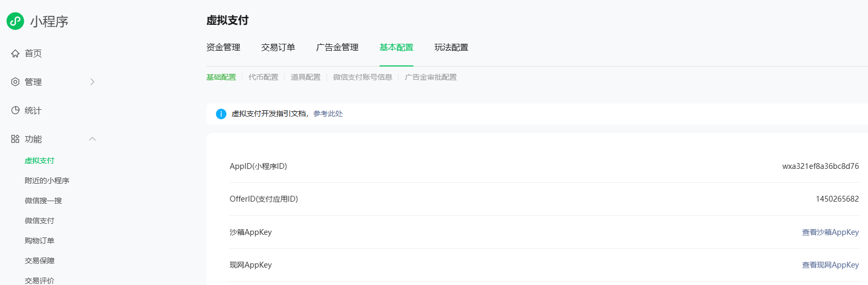Select 附近的小程序 in the sidebar
The image size is (868, 285).
point(47,180)
